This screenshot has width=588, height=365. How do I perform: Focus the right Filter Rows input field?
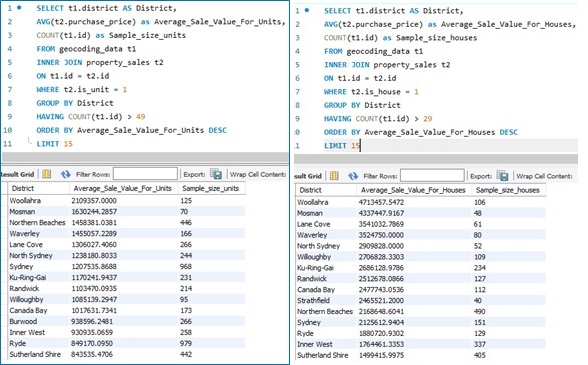[x=432, y=175]
